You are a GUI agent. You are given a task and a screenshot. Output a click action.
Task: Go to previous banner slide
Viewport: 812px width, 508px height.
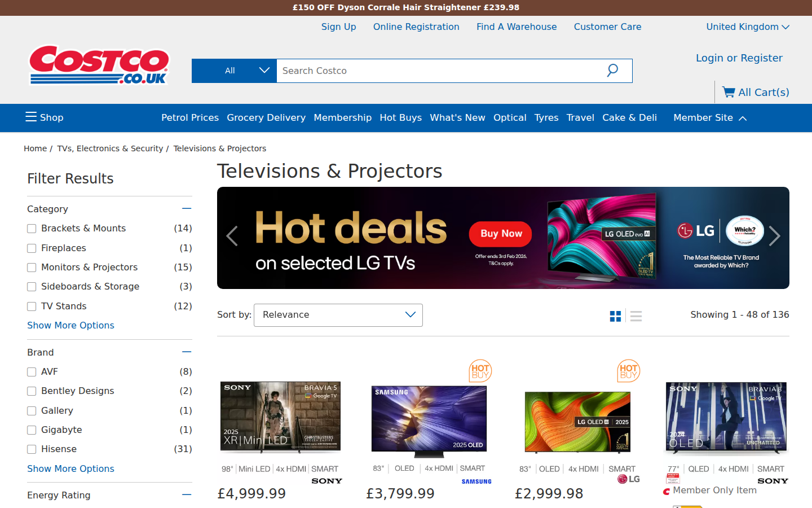(232, 236)
